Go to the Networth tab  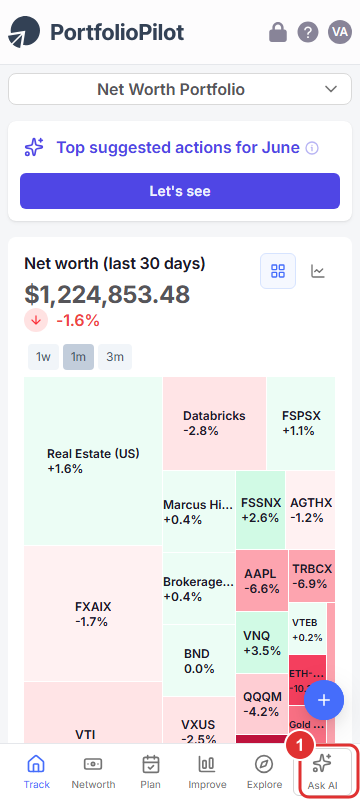click(93, 772)
